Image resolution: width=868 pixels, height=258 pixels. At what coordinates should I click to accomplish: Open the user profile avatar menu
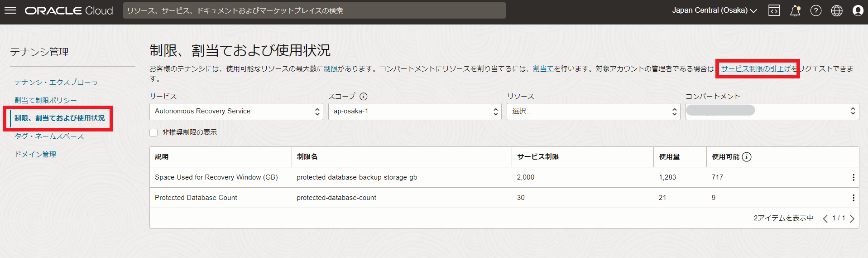[858, 10]
